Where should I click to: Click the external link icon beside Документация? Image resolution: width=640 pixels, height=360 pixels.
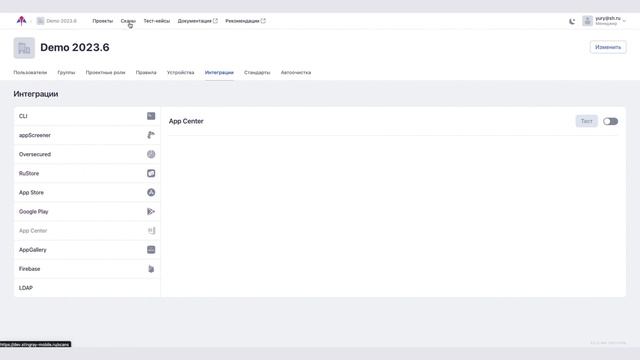tap(216, 21)
